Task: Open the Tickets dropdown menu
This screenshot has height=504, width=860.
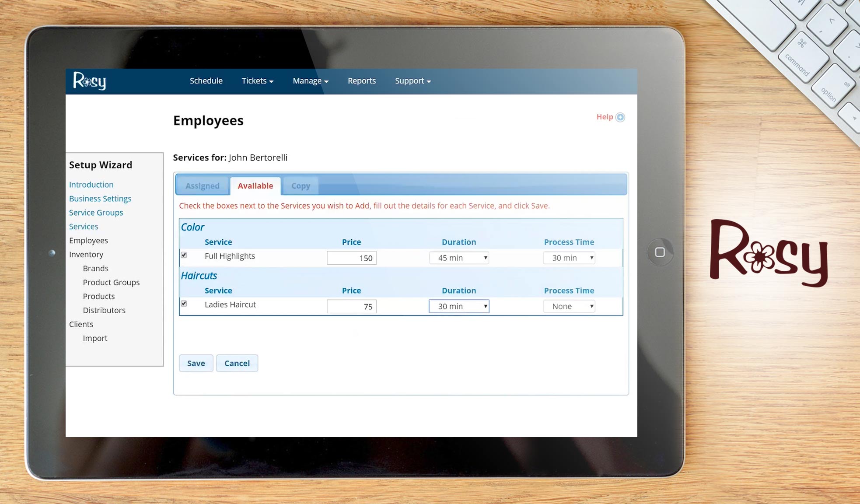Action: 257,80
